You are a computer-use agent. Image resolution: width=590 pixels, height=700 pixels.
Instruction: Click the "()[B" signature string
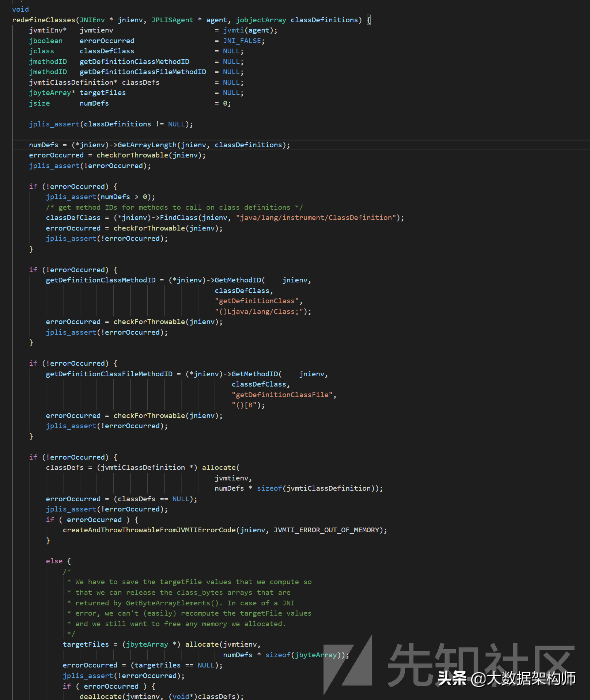tap(244, 405)
